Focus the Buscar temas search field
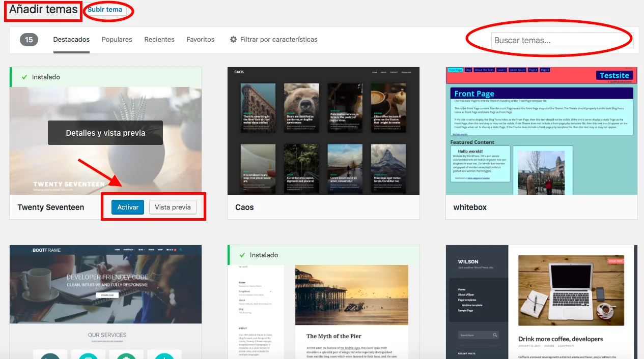The width and height of the screenshot is (644, 359). click(x=562, y=41)
